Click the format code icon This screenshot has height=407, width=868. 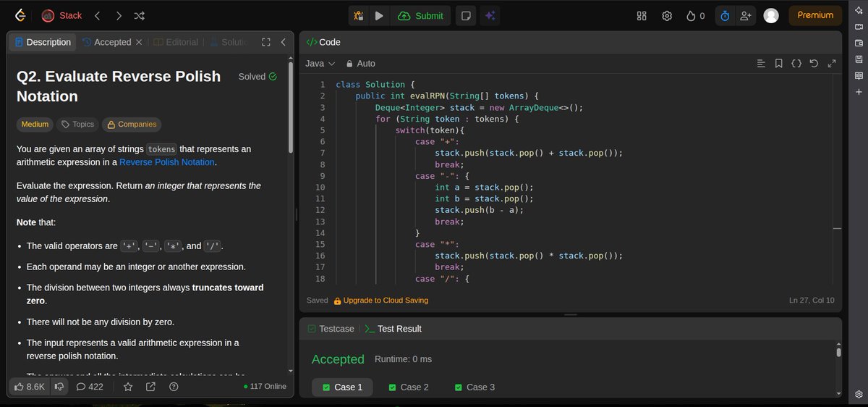tap(761, 64)
